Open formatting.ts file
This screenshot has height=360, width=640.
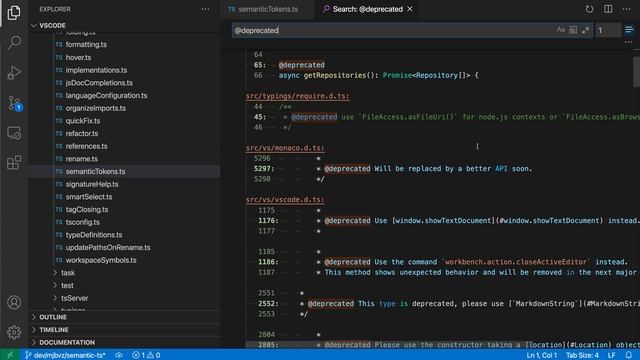[x=86, y=44]
